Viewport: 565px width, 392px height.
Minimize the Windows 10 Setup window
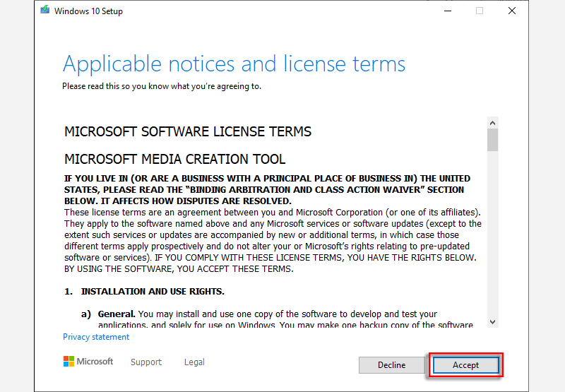click(448, 11)
